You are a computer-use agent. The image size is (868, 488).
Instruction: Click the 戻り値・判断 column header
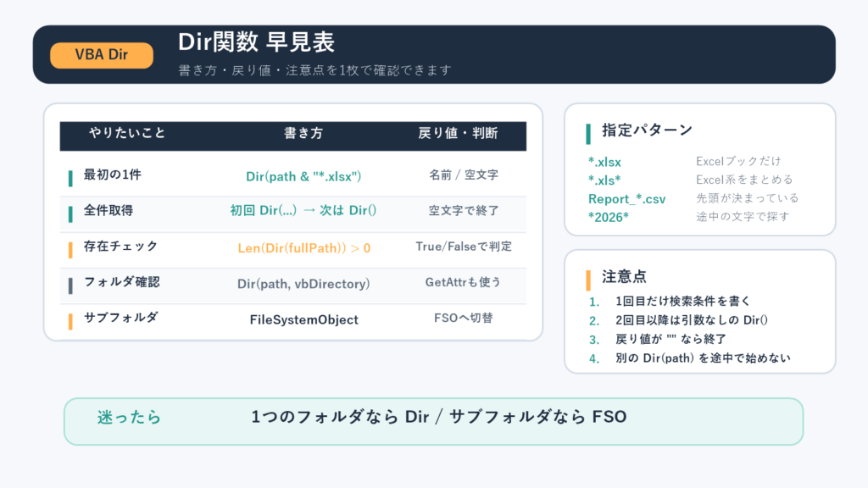[458, 133]
